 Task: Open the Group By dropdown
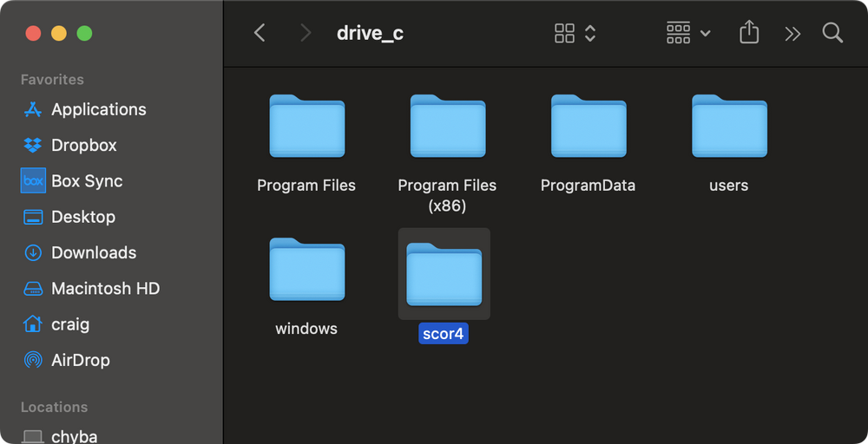click(688, 34)
